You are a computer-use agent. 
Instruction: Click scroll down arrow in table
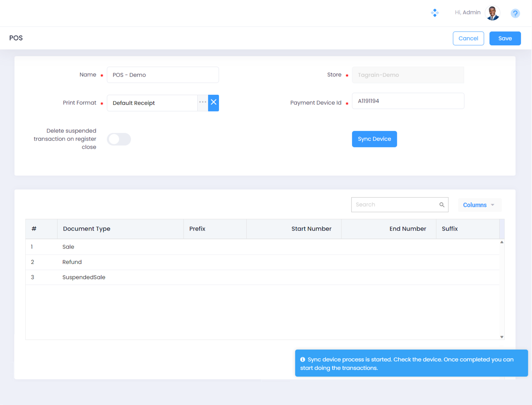coord(502,337)
